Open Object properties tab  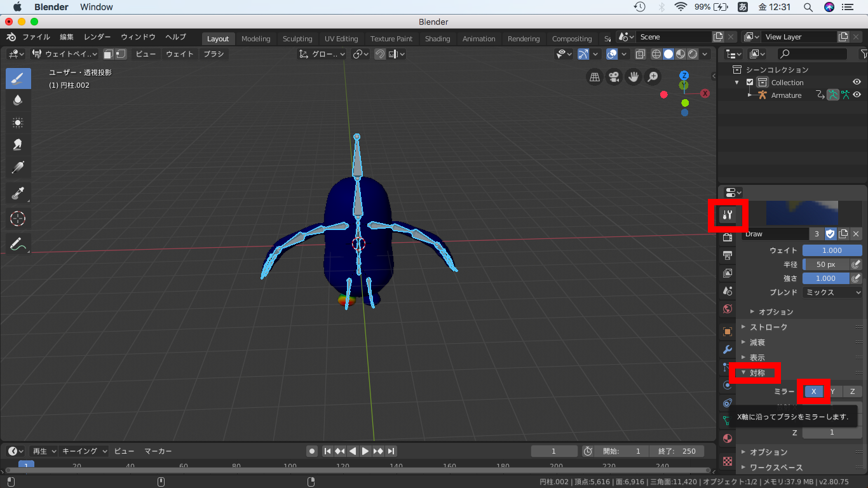(728, 332)
